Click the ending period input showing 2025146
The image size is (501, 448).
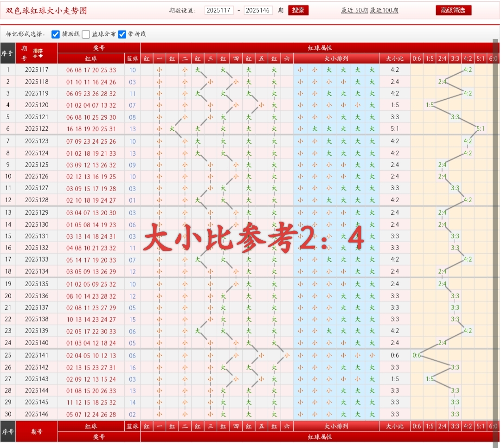(x=259, y=10)
